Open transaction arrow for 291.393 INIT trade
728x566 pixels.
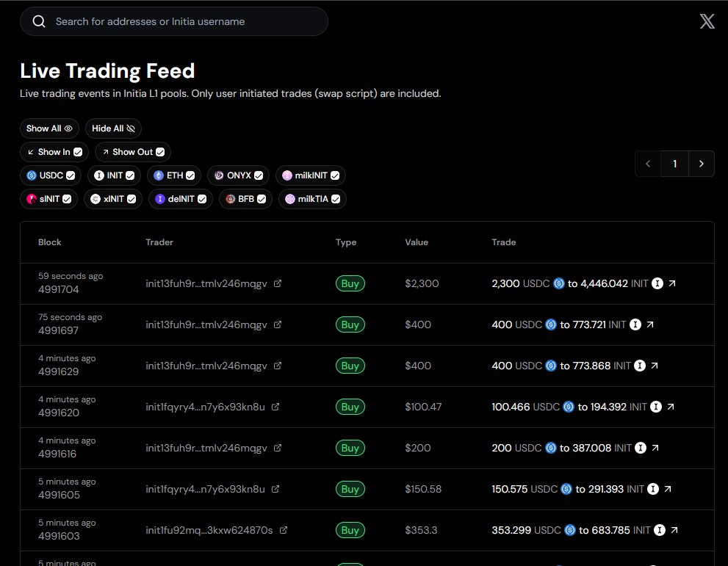[x=668, y=489]
